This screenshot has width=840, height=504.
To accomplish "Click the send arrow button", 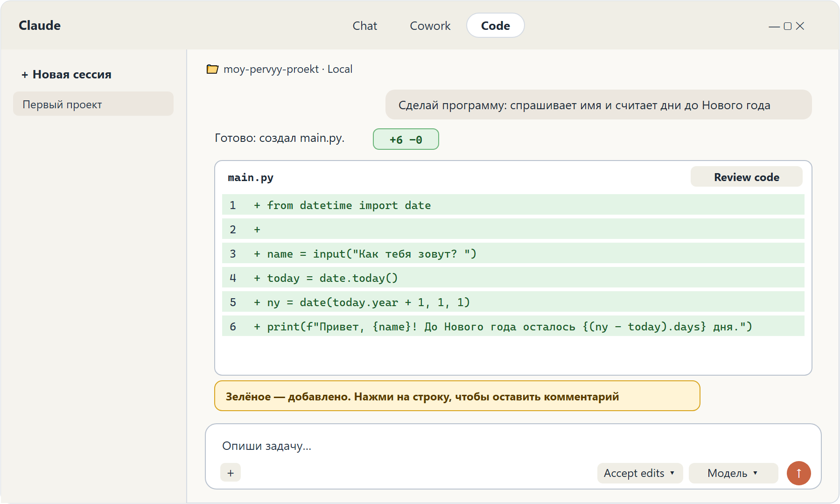I will [x=798, y=473].
